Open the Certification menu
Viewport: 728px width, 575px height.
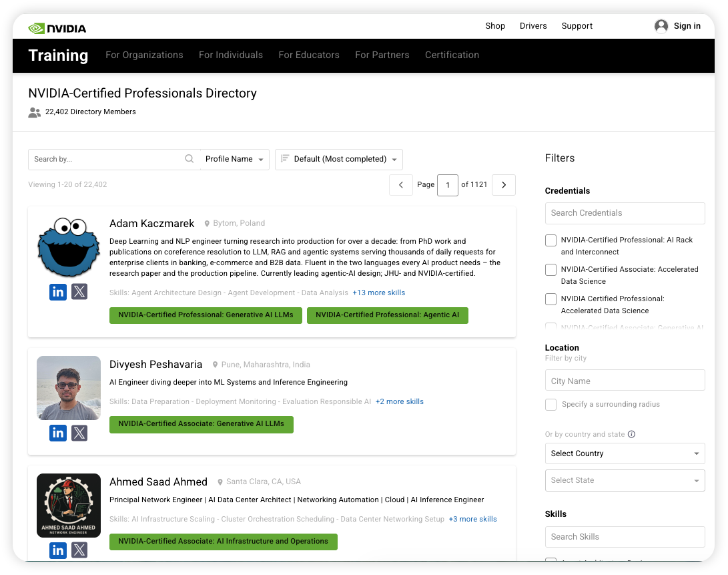coord(452,55)
